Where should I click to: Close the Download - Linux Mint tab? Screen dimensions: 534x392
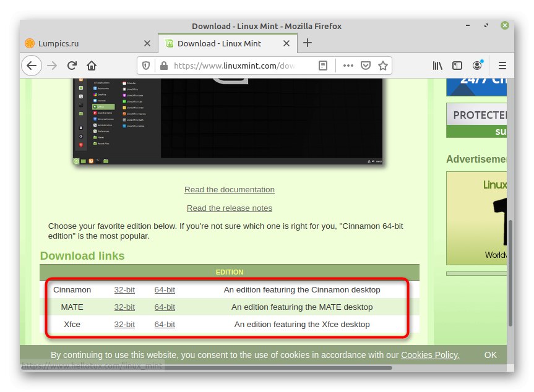(x=286, y=43)
